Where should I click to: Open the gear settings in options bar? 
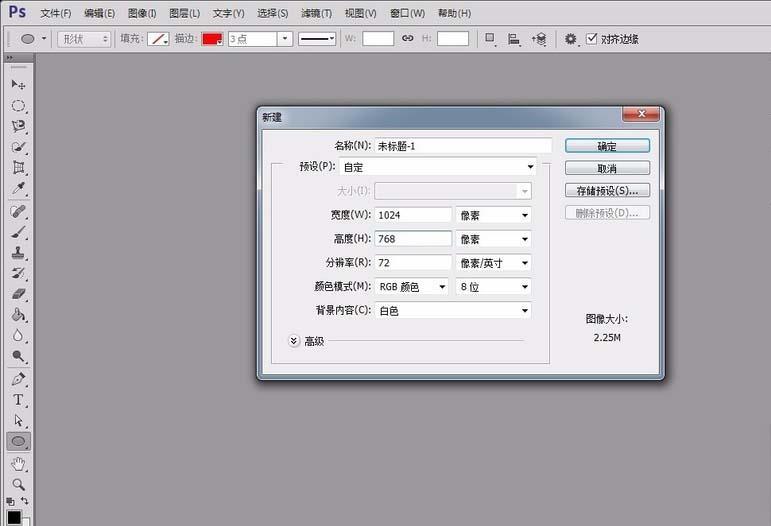570,39
